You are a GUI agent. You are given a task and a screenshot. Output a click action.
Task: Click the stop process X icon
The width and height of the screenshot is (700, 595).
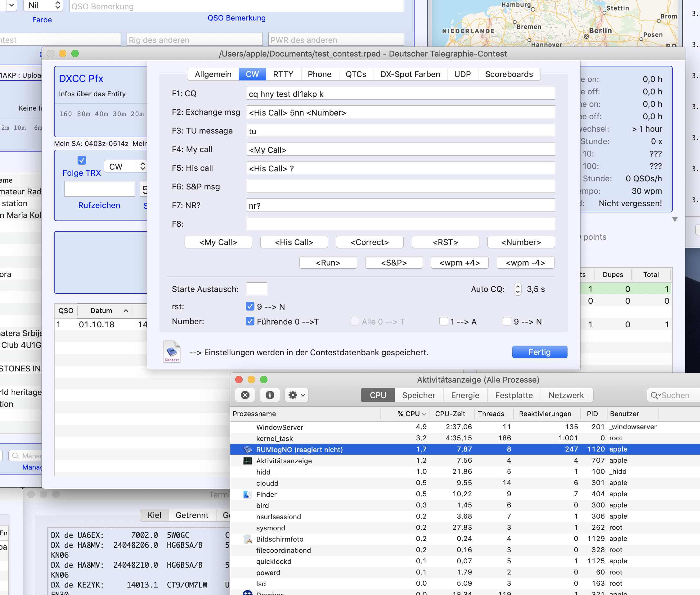(x=245, y=395)
